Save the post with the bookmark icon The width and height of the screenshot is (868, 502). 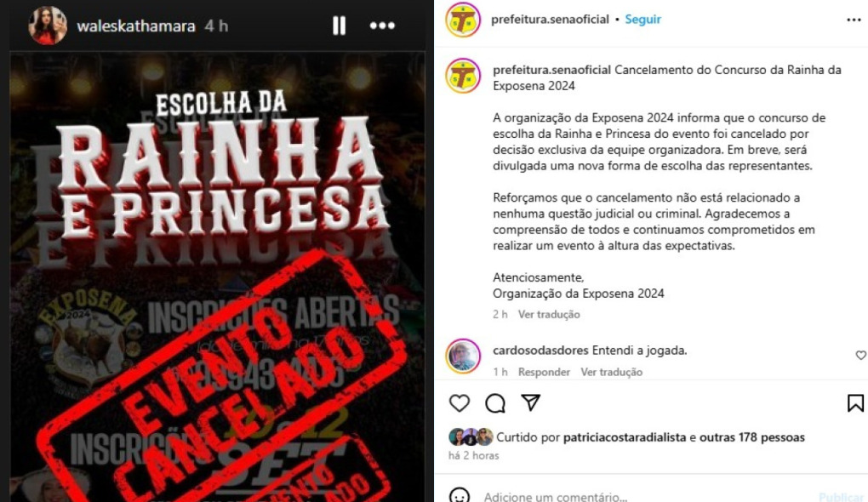(855, 403)
